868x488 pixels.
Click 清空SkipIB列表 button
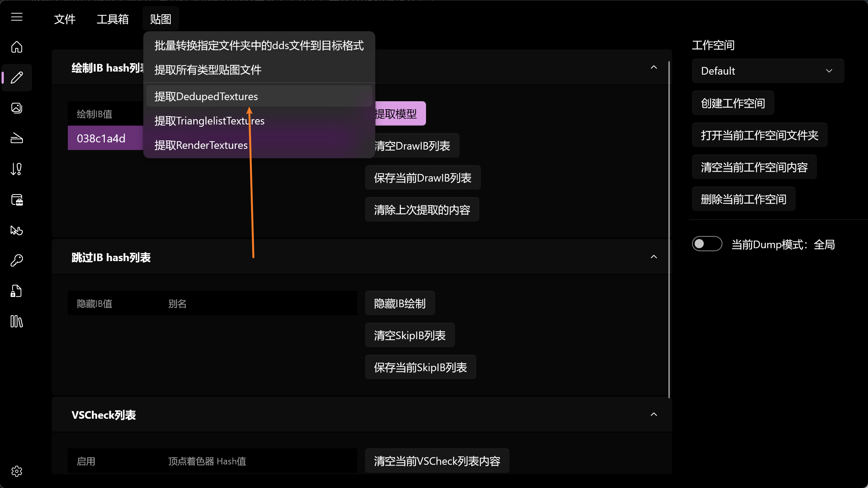pyautogui.click(x=410, y=335)
